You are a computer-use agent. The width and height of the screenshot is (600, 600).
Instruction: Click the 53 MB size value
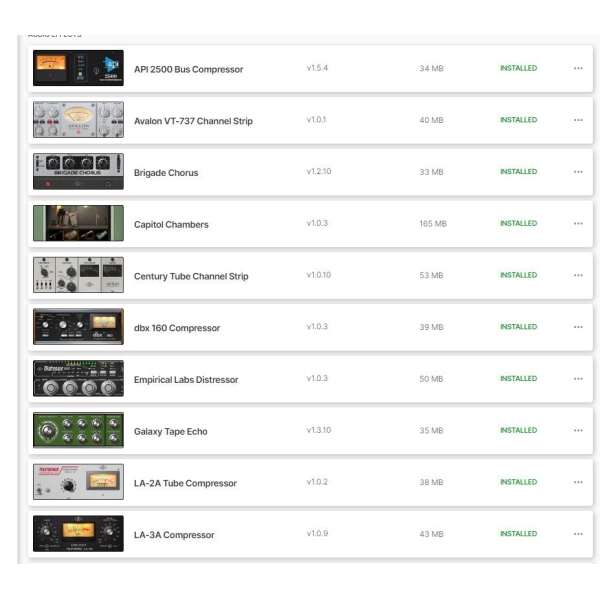tap(431, 275)
